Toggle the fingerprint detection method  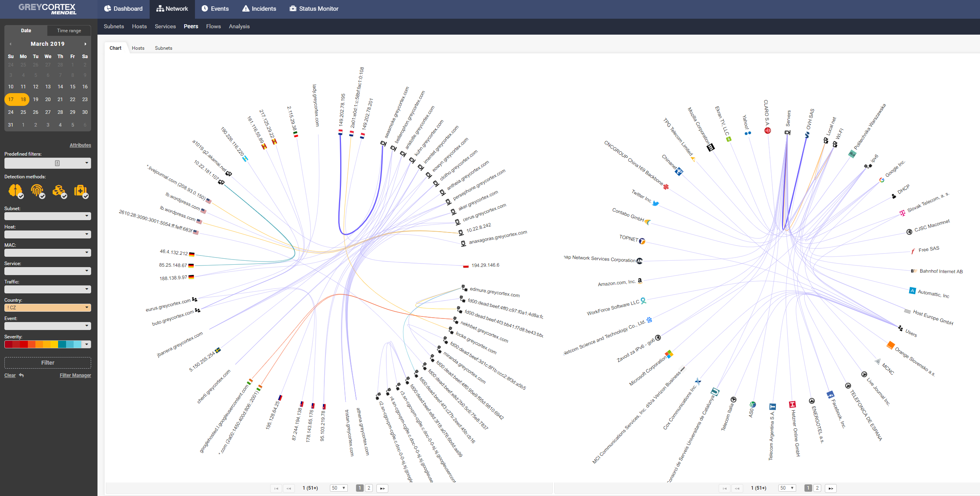coord(38,191)
